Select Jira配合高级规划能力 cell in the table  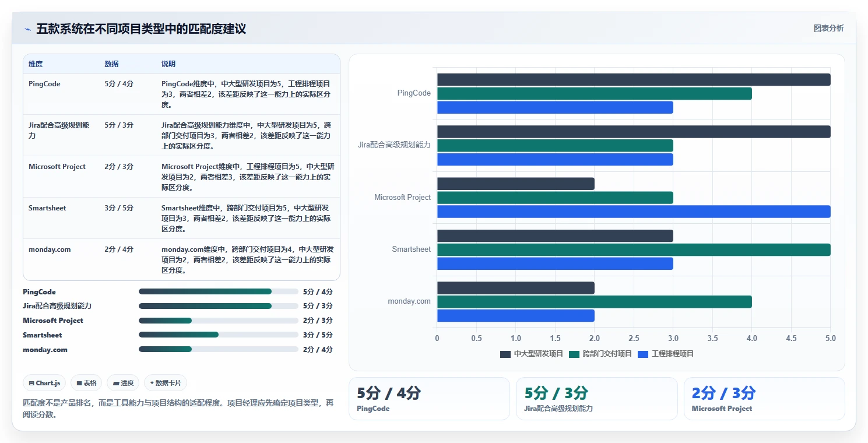[59, 131]
